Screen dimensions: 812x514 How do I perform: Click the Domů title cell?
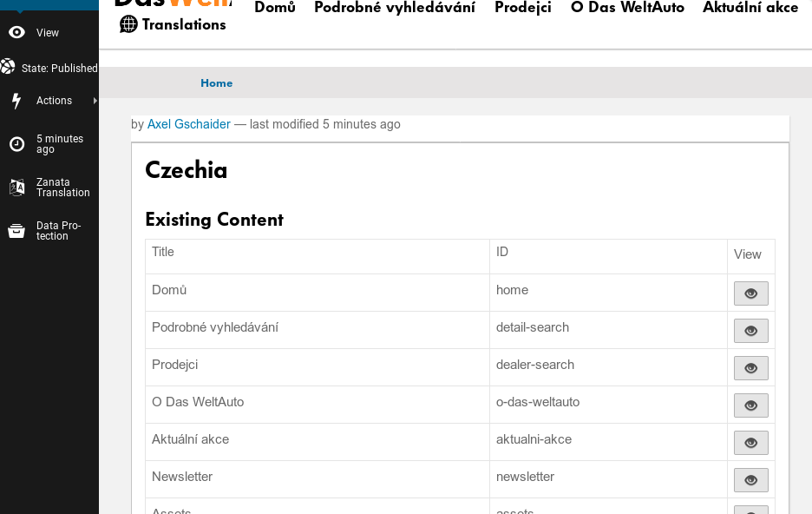point(318,293)
